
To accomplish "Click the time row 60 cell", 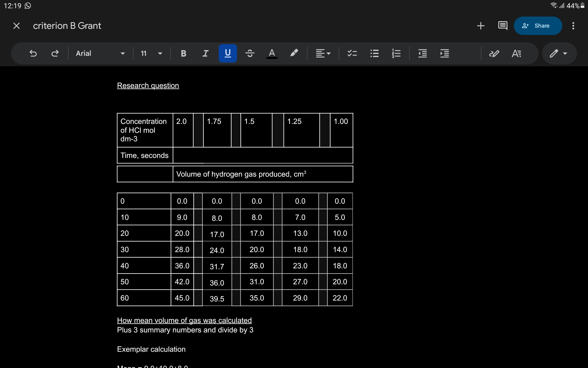I will pos(144,298).
